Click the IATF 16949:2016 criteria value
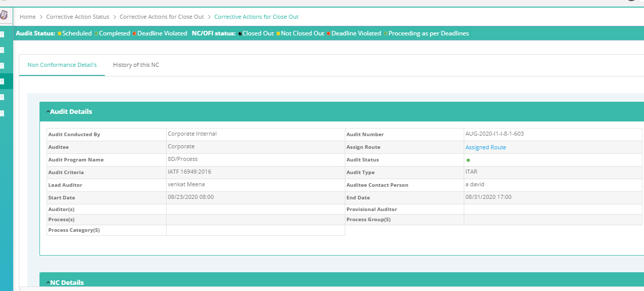The height and width of the screenshot is (291, 644). [189, 172]
